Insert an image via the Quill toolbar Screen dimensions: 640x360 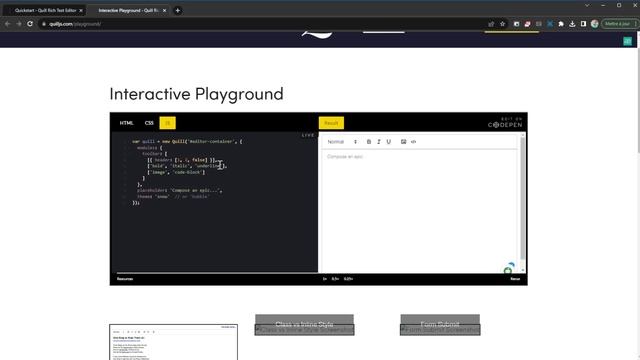(x=403, y=142)
